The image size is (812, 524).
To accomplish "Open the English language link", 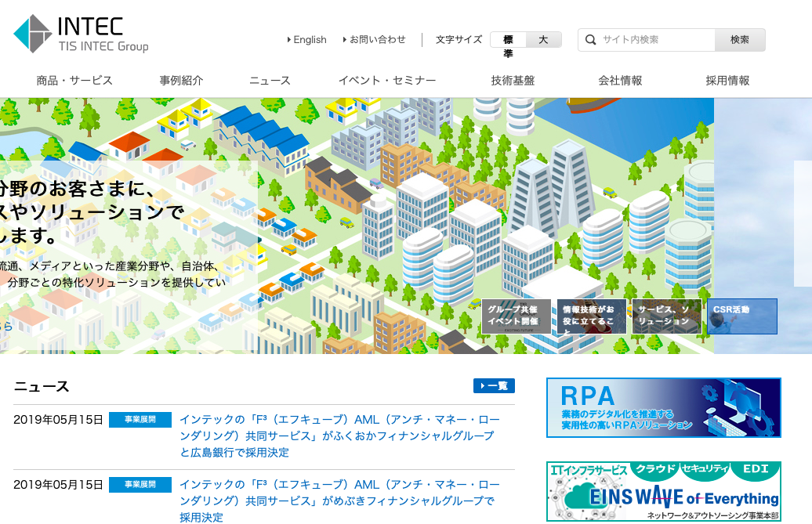I will (308, 40).
